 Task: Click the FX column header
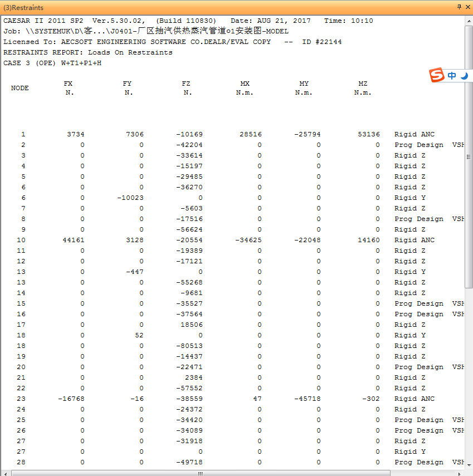[68, 84]
